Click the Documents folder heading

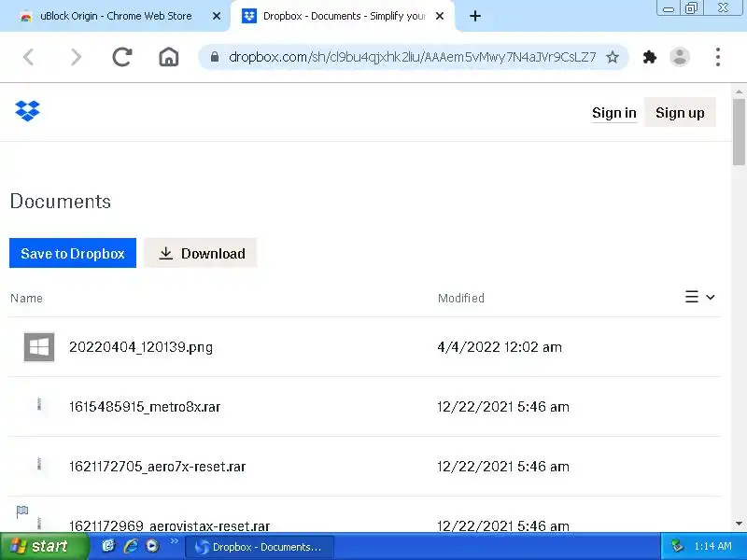tap(61, 202)
